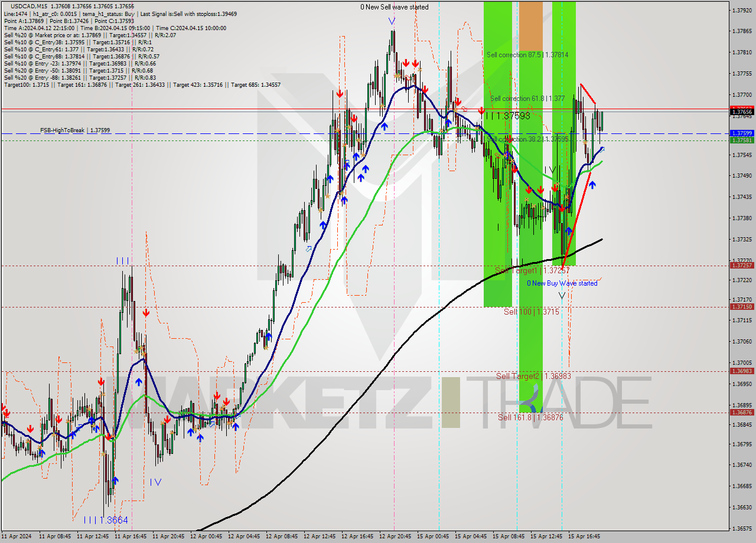The height and width of the screenshot is (543, 756).
Task: Click the 'Sell 100 | 1.3715' level label
Action: click(x=531, y=312)
